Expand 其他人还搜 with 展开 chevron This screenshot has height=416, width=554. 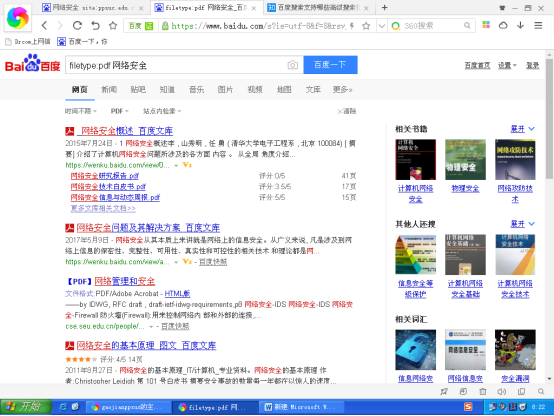[523, 224]
